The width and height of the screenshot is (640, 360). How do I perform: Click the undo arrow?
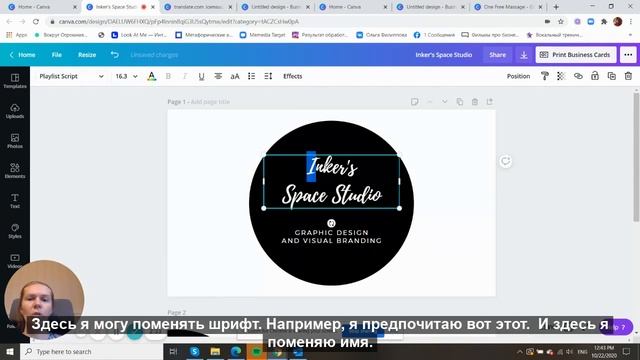point(114,55)
